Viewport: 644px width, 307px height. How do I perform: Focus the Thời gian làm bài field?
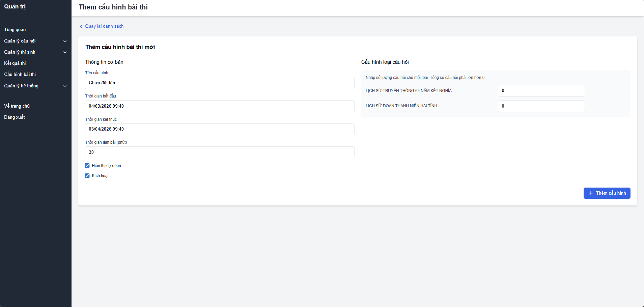tap(220, 152)
